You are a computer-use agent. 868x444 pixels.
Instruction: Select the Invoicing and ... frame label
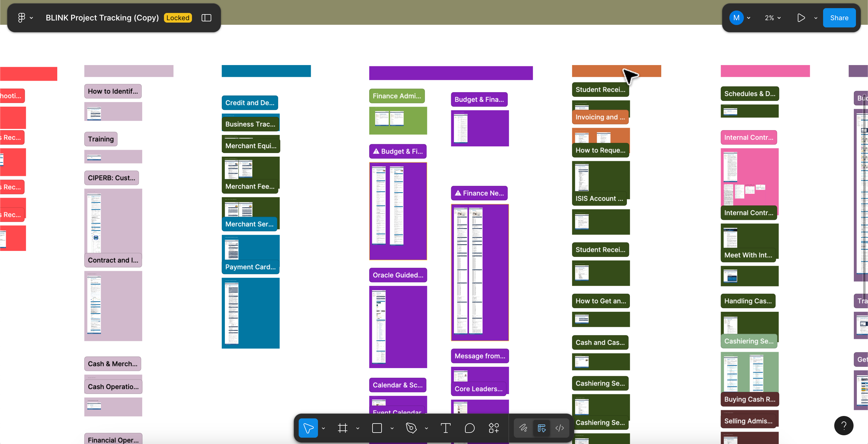[600, 117]
